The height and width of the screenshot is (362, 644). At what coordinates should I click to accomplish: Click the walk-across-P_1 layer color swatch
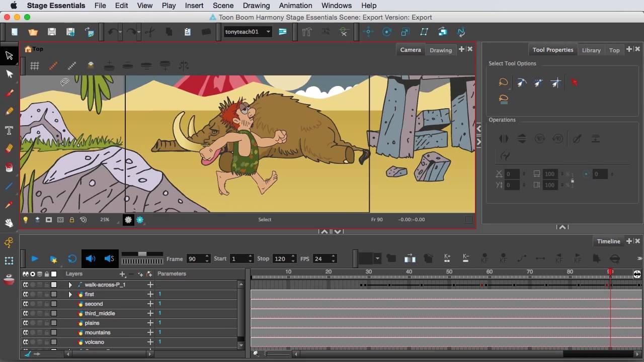coord(54,285)
